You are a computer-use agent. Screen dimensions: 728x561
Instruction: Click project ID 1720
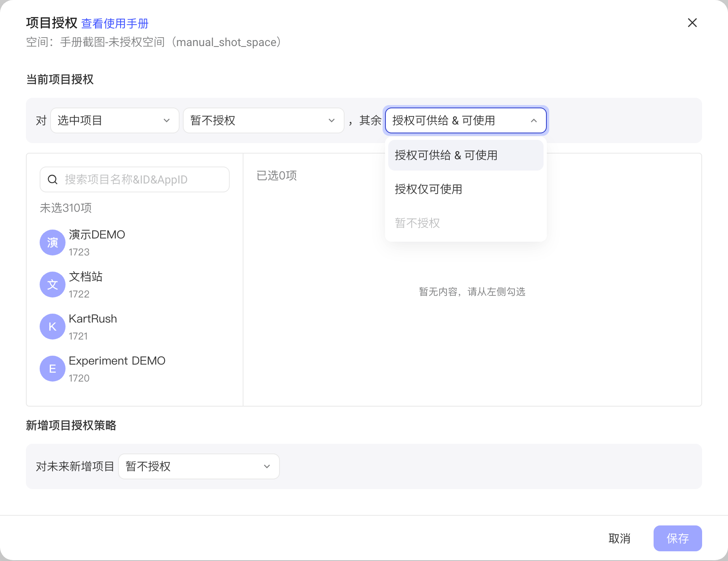tap(79, 378)
